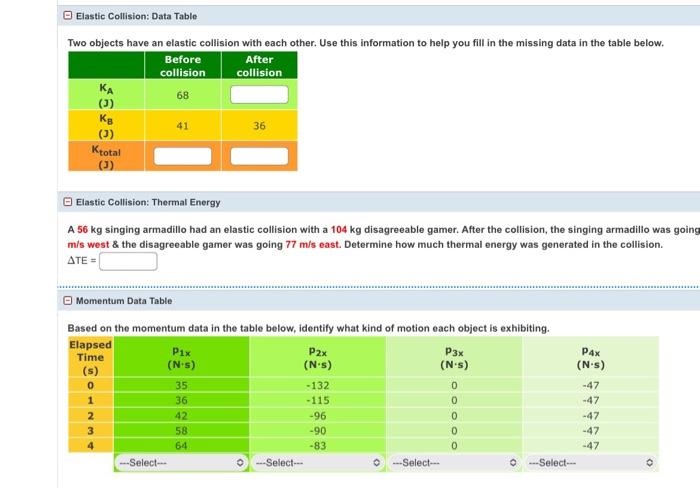The height and width of the screenshot is (488, 700).
Task: Open the p4x motion type dropdown
Action: coord(591,463)
